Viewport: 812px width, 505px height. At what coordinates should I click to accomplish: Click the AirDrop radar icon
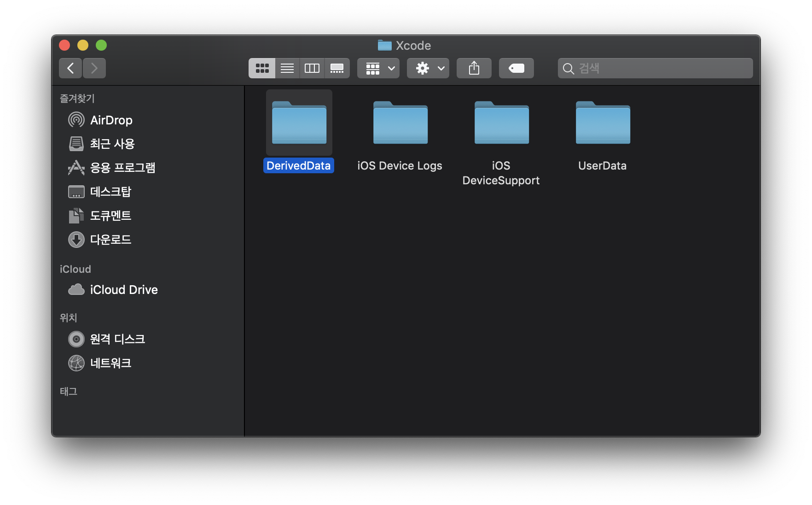76,120
